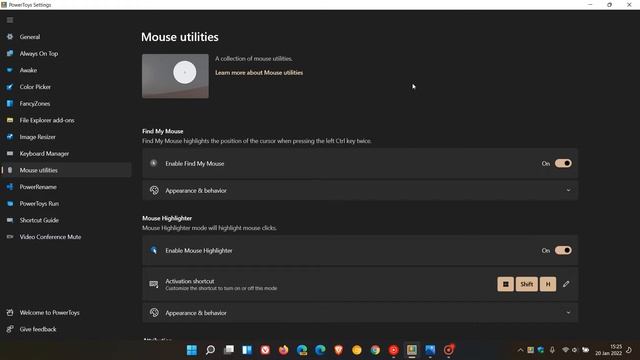Image resolution: width=640 pixels, height=360 pixels.
Task: Launch Brave browser from taskbar
Action: click(338, 350)
